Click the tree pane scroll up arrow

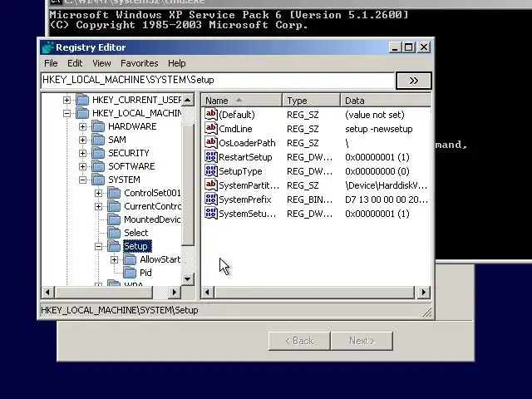click(x=187, y=100)
